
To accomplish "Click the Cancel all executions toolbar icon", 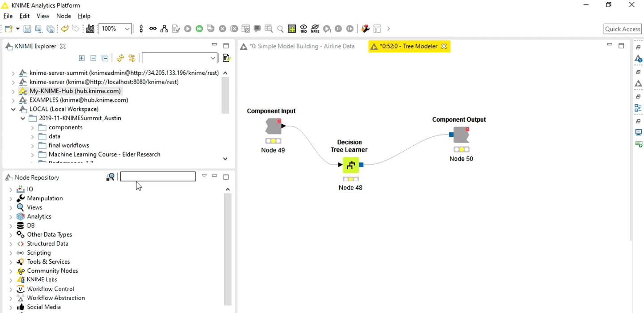I will pyautogui.click(x=234, y=29).
